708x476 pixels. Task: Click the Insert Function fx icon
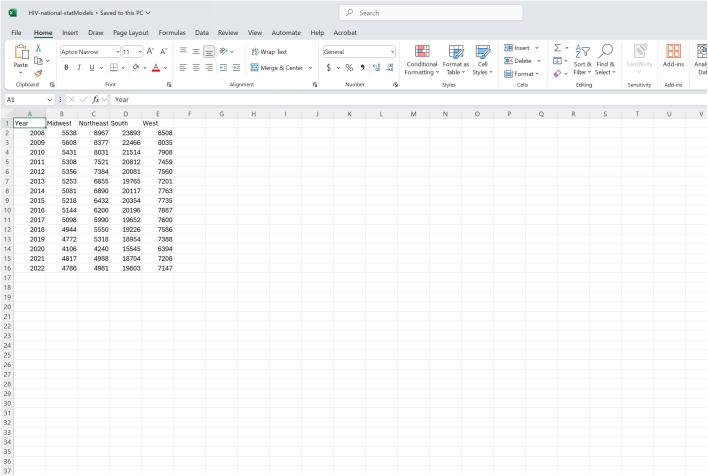[x=96, y=100]
